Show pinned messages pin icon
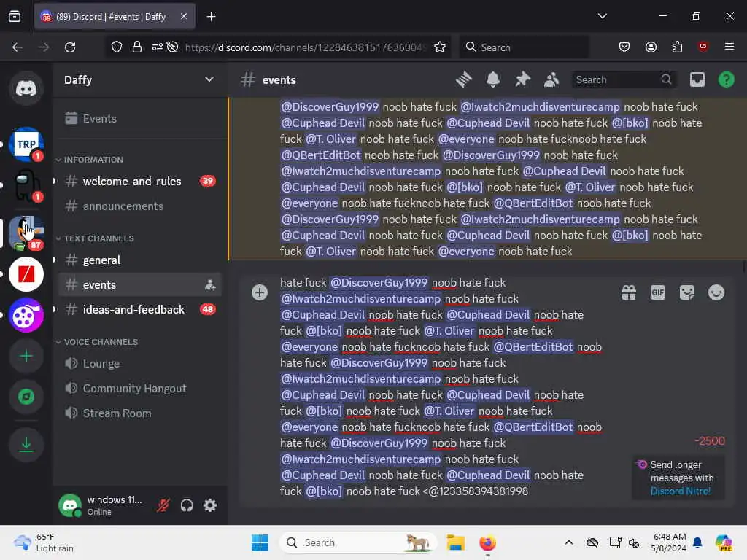The height and width of the screenshot is (560, 747). (522, 79)
